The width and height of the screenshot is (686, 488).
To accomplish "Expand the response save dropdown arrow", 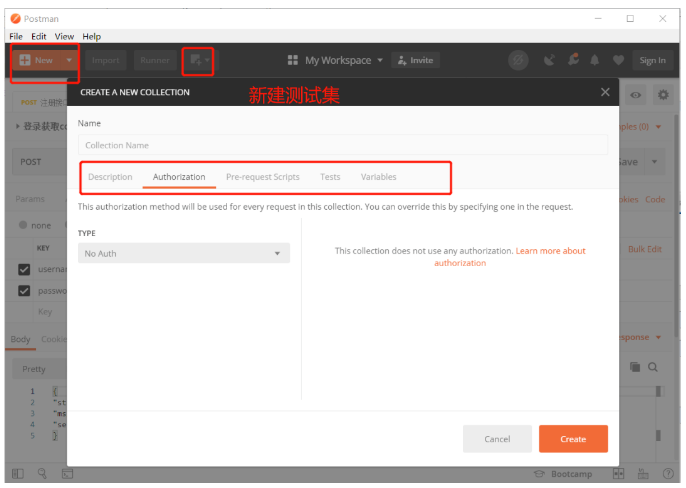I will pyautogui.click(x=658, y=337).
